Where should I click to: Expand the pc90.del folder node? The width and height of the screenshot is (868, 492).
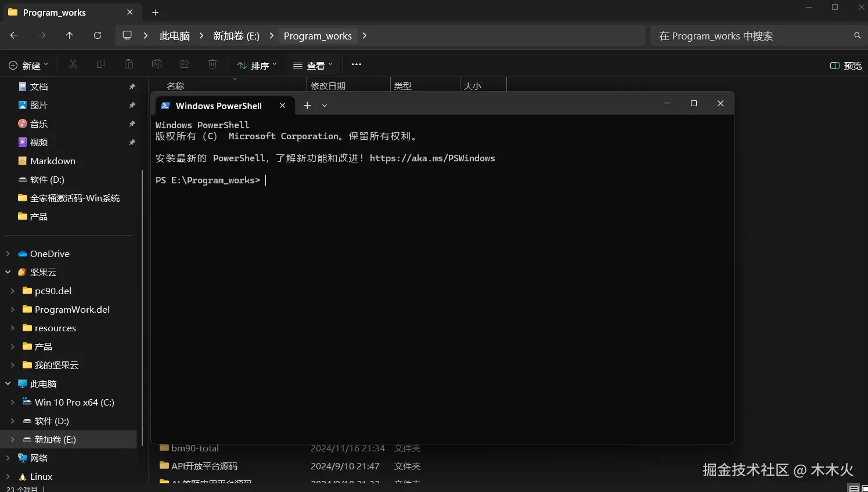[x=13, y=291]
